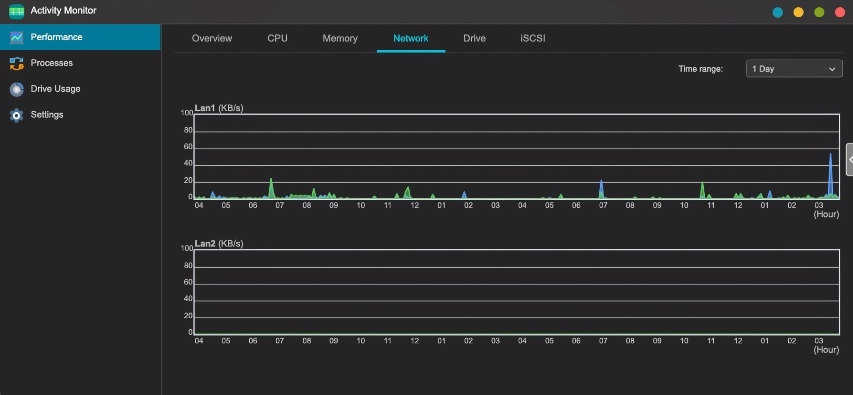Click the yellow window control circle
This screenshot has height=395, width=853.
pyautogui.click(x=798, y=12)
